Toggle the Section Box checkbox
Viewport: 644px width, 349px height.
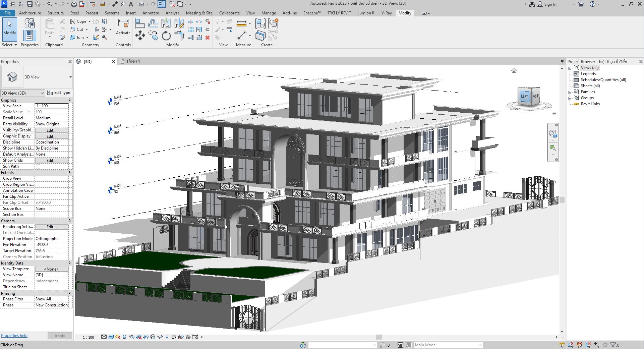[x=38, y=215]
